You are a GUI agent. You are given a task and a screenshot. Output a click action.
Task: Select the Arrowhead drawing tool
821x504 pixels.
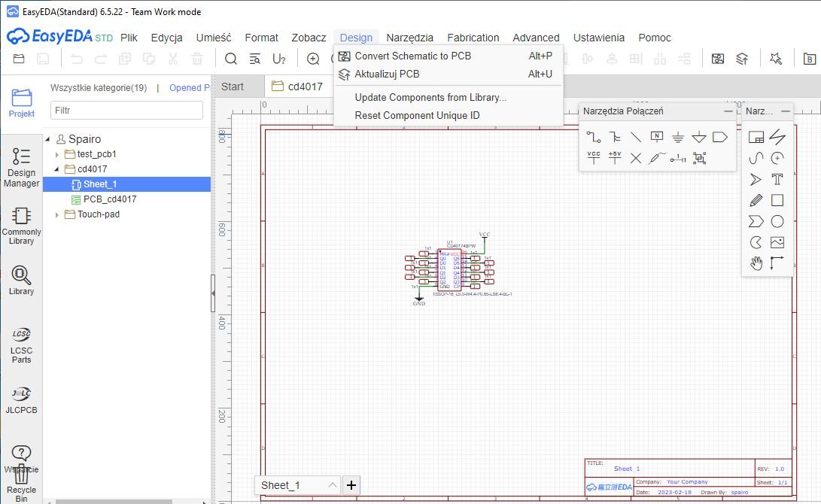point(756,180)
